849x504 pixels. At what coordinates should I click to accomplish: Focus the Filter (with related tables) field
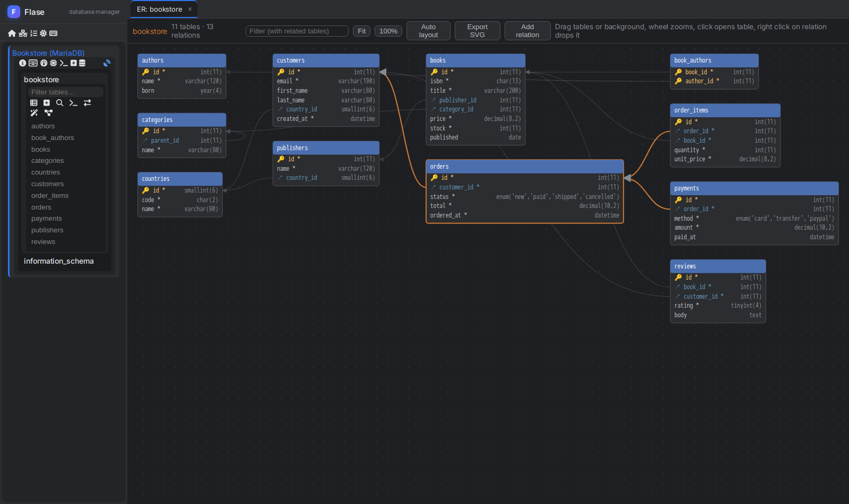297,31
